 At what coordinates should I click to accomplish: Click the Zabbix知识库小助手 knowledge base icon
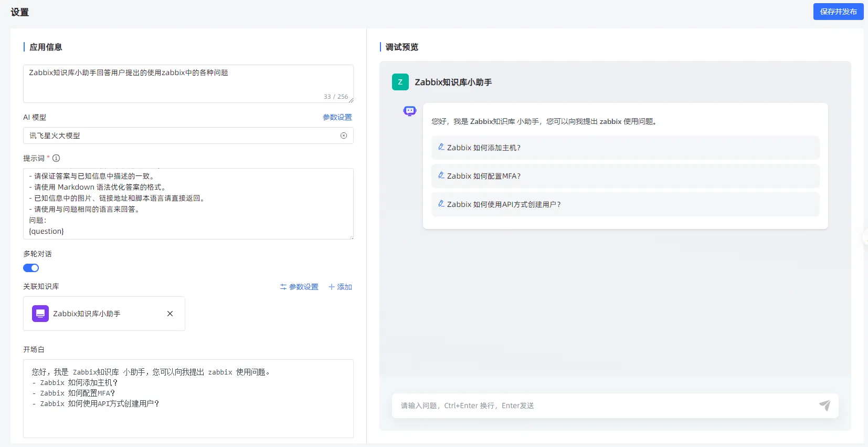coord(40,314)
